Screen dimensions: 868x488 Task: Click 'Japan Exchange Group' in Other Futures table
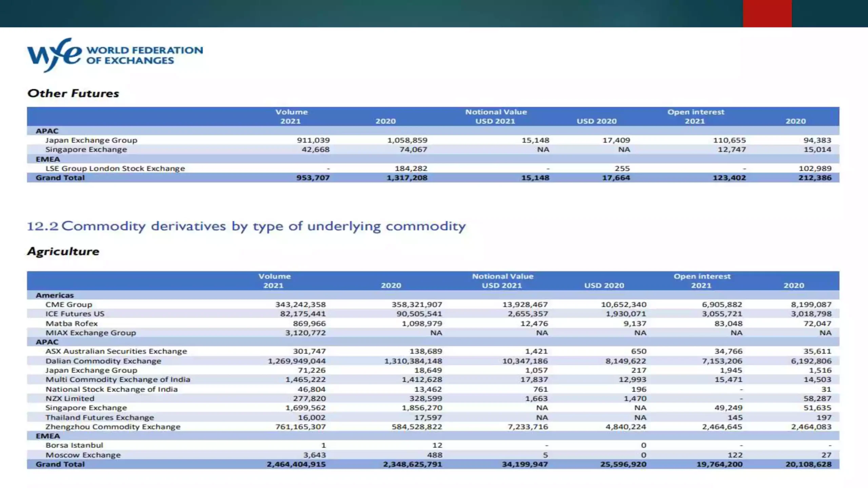[x=91, y=140]
